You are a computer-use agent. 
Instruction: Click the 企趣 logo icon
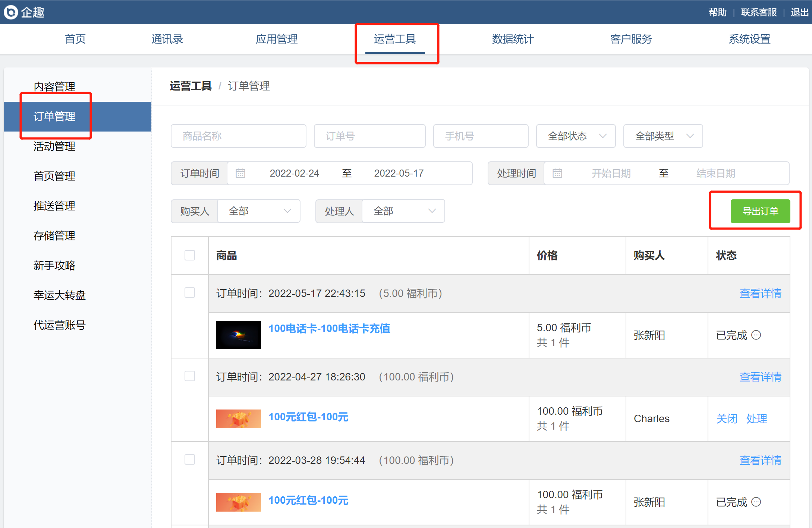pyautogui.click(x=11, y=12)
